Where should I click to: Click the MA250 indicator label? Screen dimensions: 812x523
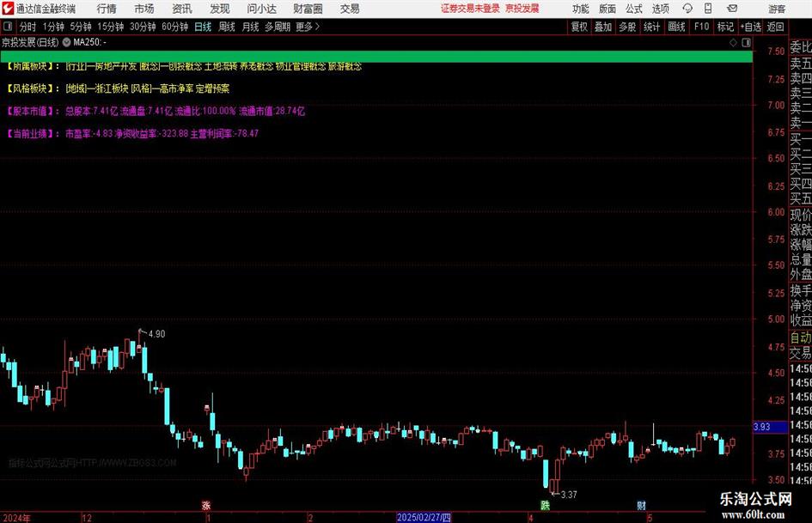[89, 42]
